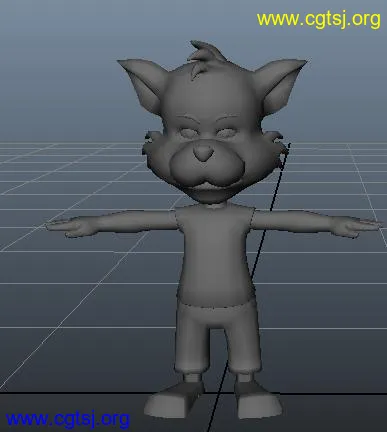Select the hair tuft on the character's head
The image size is (387, 432).
tap(206, 57)
